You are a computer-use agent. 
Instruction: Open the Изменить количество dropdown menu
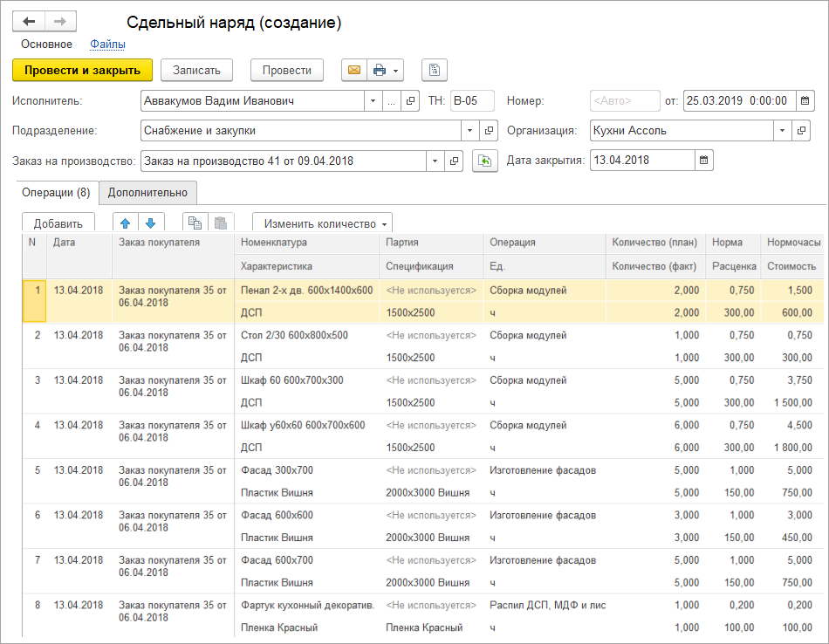pyautogui.click(x=322, y=224)
